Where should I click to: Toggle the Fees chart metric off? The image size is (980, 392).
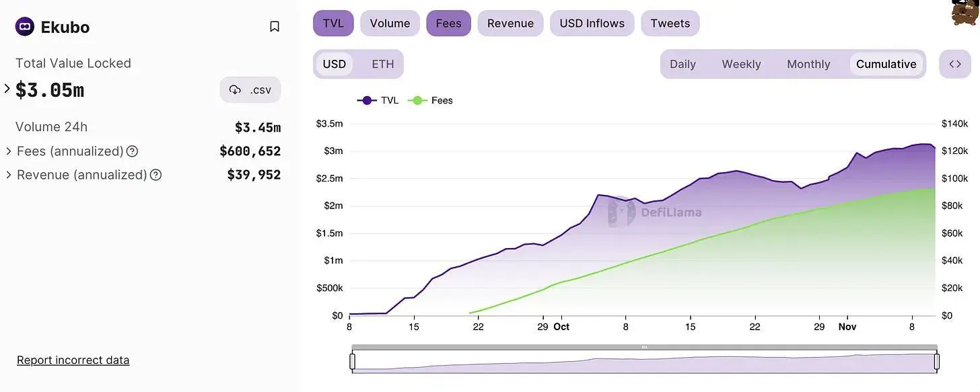pyautogui.click(x=448, y=24)
